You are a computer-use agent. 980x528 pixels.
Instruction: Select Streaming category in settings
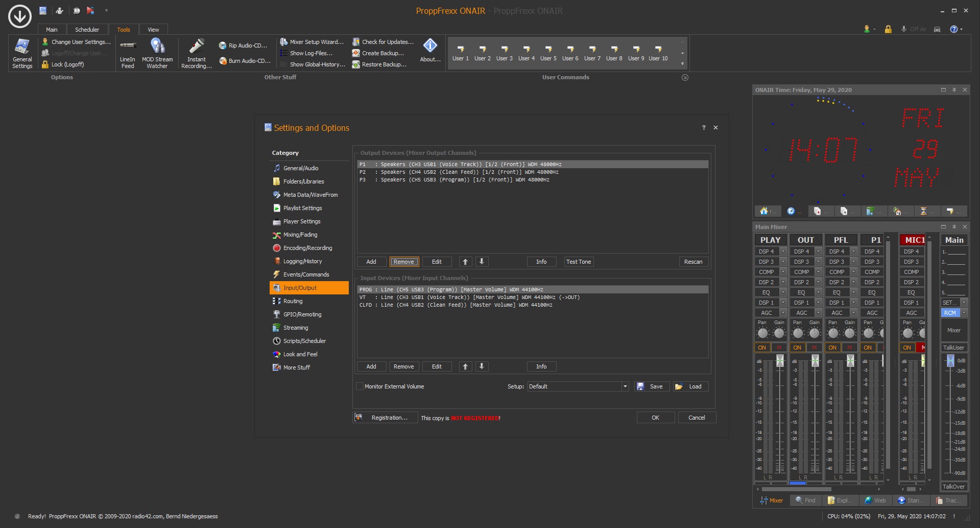tap(296, 328)
